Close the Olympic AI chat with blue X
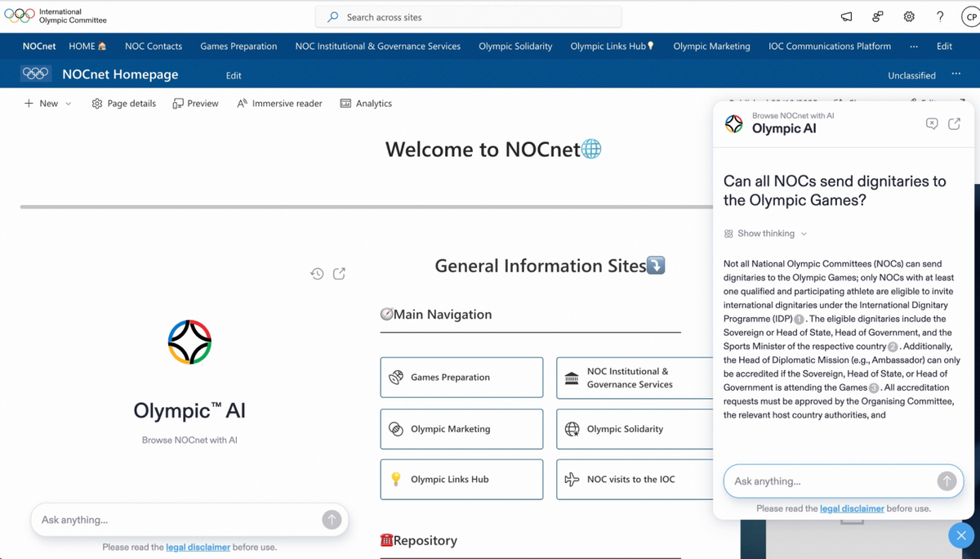Viewport: 980px width, 559px height. pyautogui.click(x=961, y=535)
